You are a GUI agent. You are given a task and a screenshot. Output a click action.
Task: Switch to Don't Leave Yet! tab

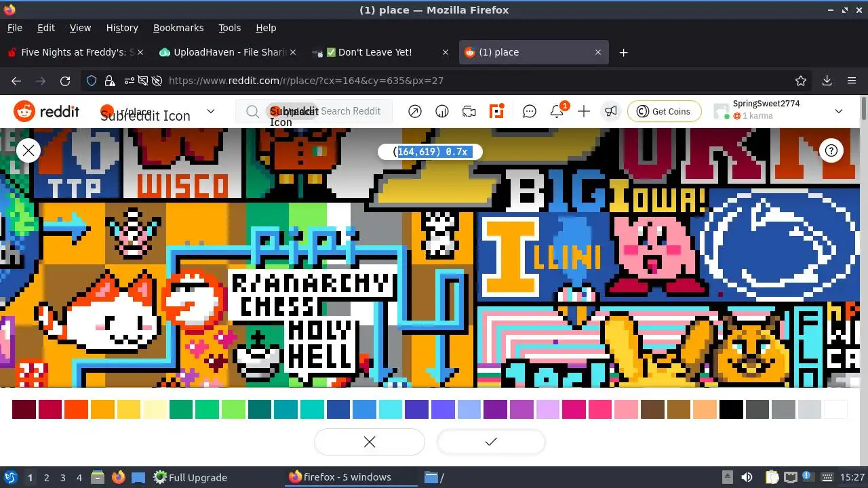380,52
